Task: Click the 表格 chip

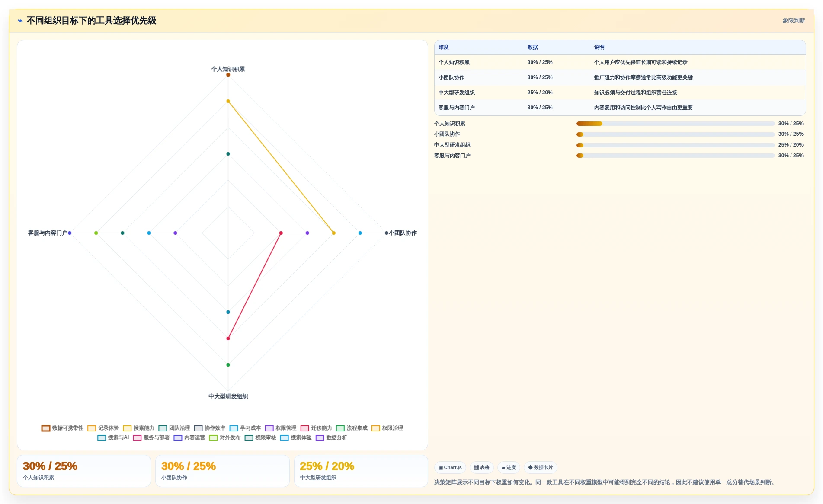Action: tap(481, 467)
